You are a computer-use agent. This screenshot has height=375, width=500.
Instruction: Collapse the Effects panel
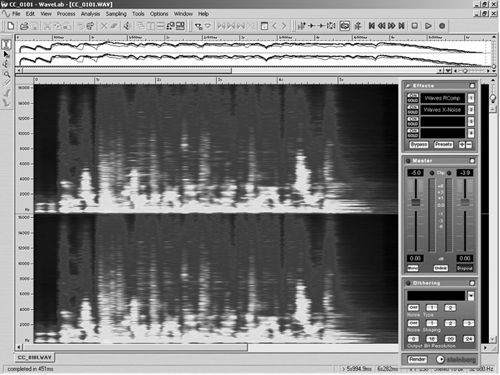coord(472,86)
